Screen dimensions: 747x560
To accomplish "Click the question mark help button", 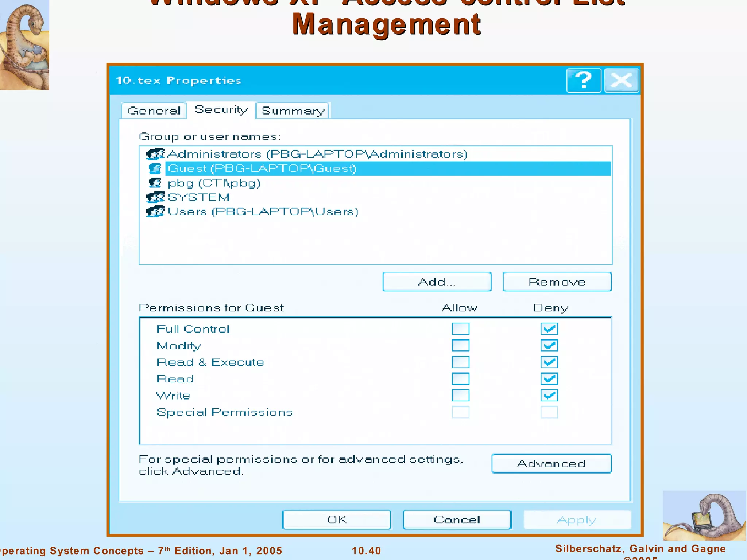I will click(x=584, y=80).
